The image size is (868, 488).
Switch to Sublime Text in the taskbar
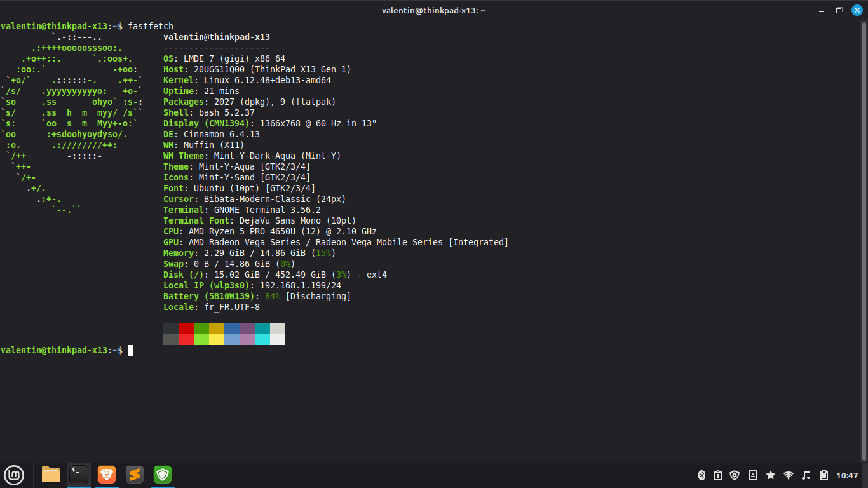(x=134, y=475)
